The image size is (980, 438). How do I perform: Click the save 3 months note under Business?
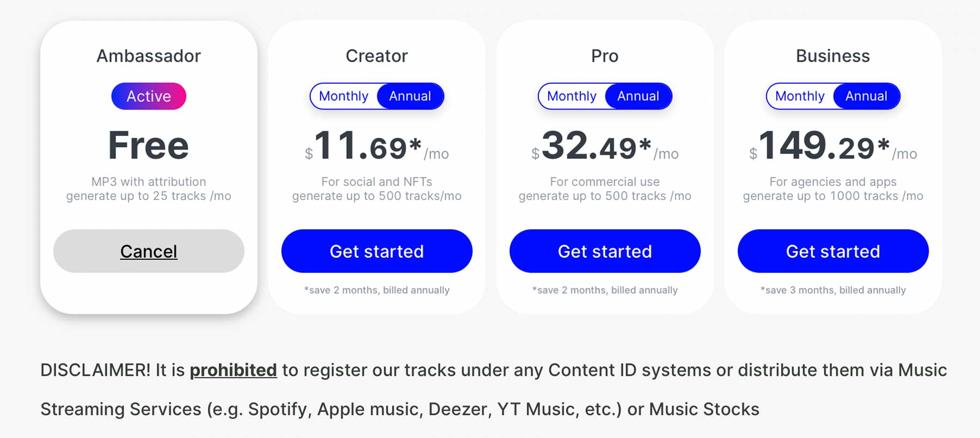point(832,290)
